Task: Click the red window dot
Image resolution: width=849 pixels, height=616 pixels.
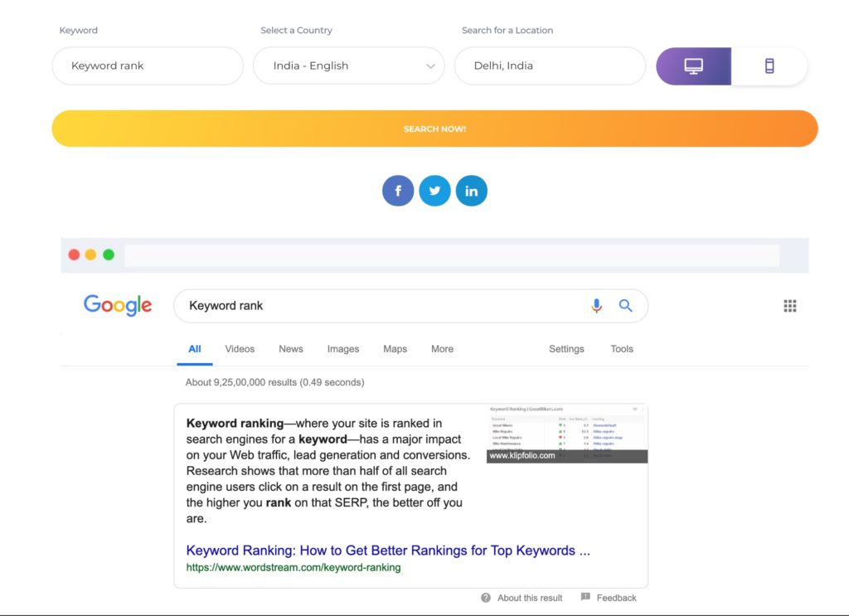Action: (74, 255)
